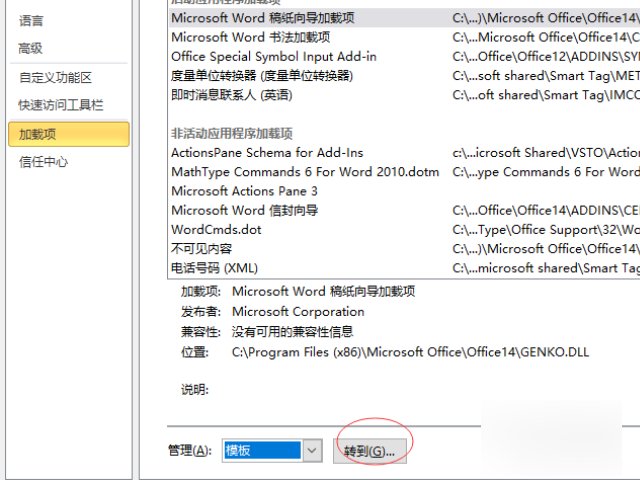Select Microsoft Word 信封向导 row
Screen dimensions: 640x480
click(x=404, y=210)
